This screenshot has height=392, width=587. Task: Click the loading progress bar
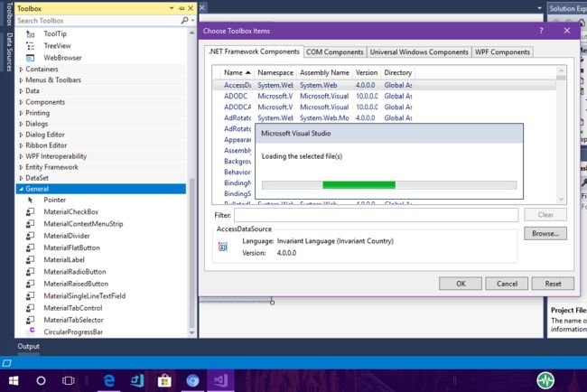(389, 185)
